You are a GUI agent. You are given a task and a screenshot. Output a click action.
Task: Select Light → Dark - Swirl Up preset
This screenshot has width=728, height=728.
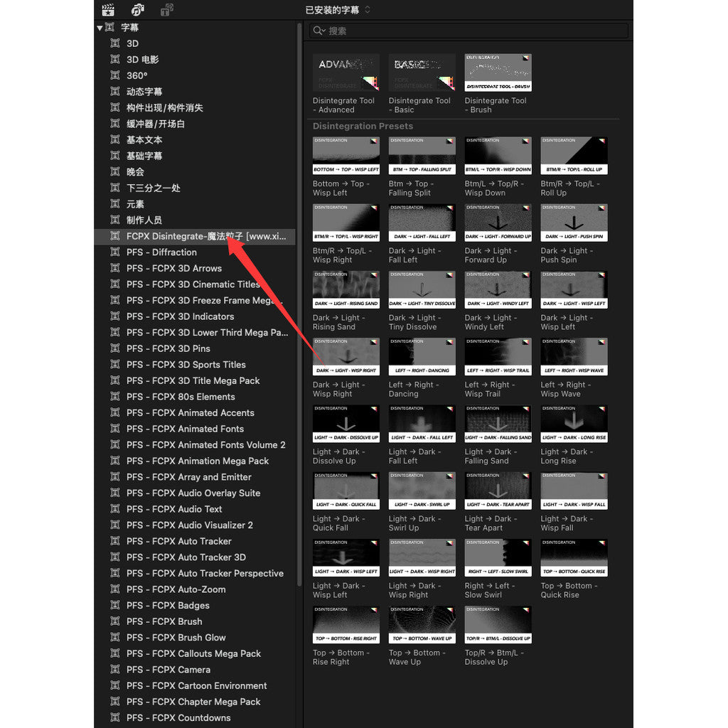(x=422, y=491)
